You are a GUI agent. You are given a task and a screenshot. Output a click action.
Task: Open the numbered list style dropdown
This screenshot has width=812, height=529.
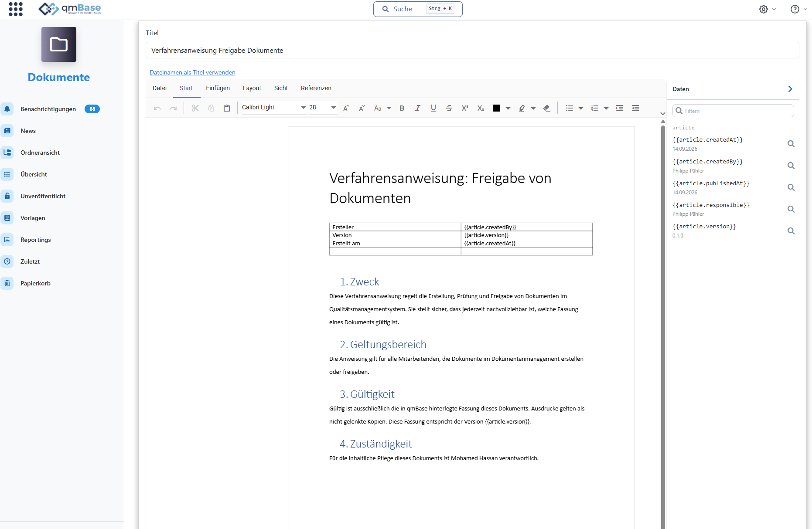606,109
